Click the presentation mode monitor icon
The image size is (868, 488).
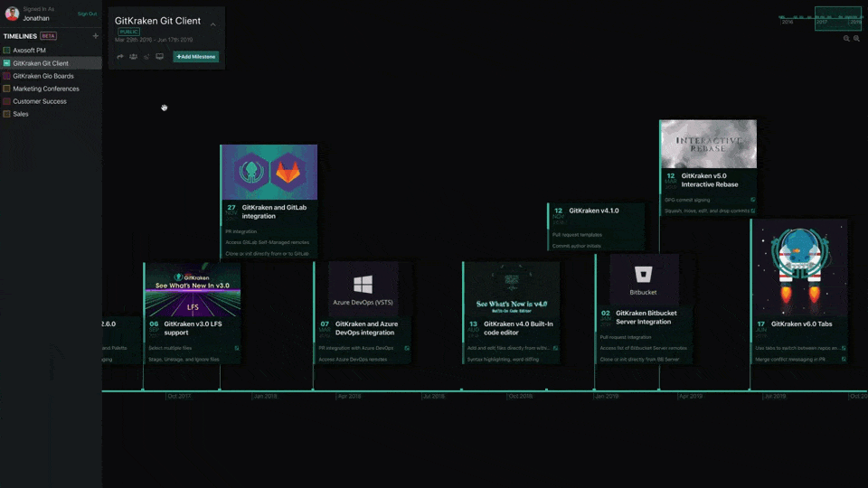(x=159, y=56)
